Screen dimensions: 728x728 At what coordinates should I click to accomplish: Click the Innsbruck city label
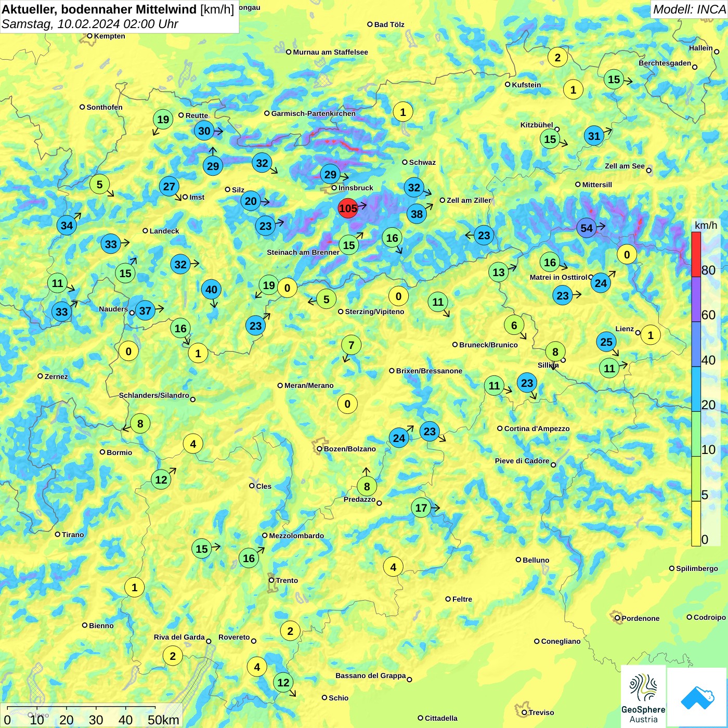(x=356, y=188)
